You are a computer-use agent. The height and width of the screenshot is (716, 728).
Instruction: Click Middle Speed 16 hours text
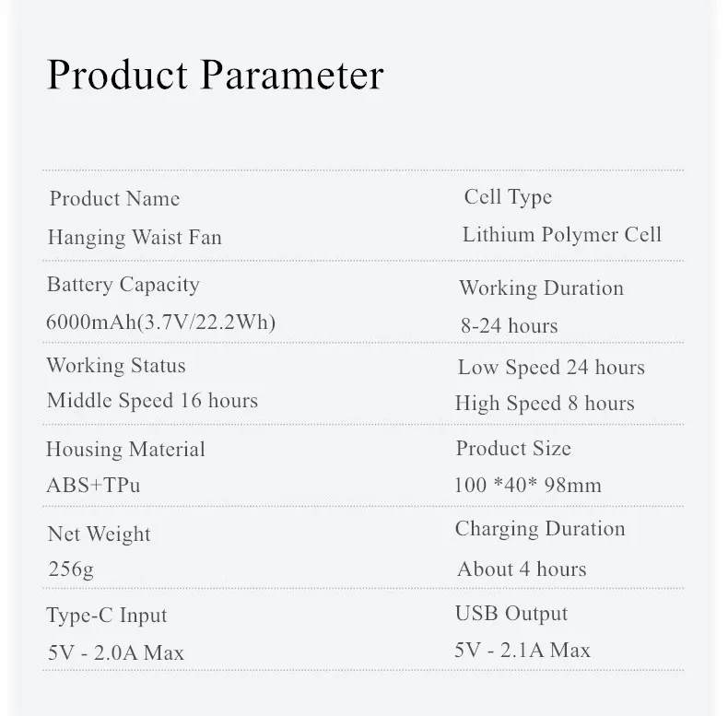tap(152, 400)
